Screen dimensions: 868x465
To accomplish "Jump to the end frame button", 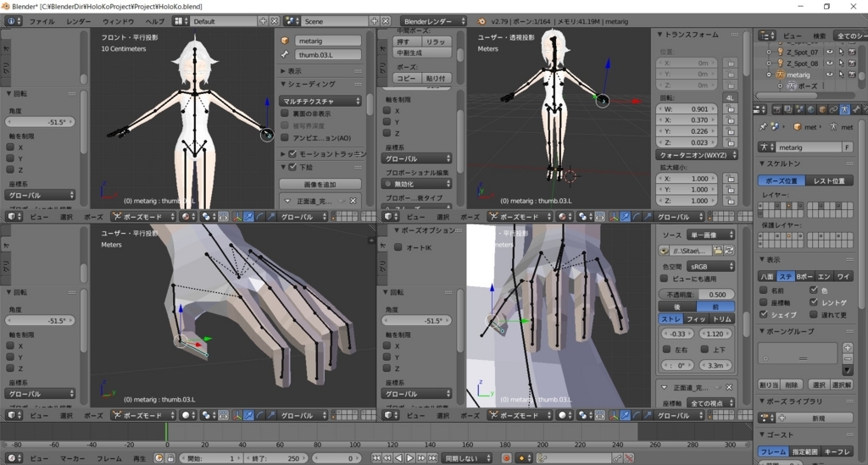I will 433,458.
